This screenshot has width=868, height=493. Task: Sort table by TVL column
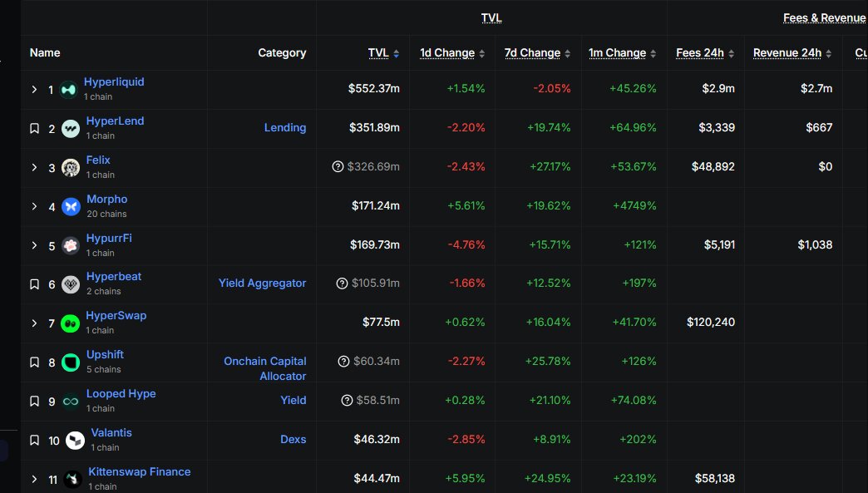pos(383,53)
